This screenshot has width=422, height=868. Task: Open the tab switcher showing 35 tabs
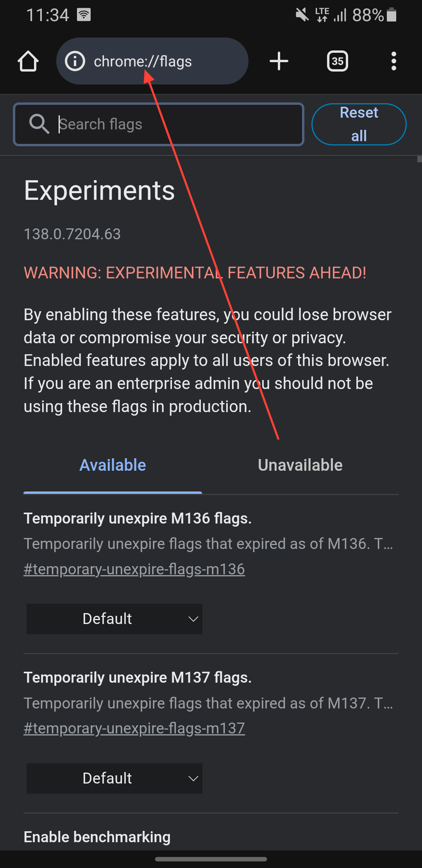(337, 61)
